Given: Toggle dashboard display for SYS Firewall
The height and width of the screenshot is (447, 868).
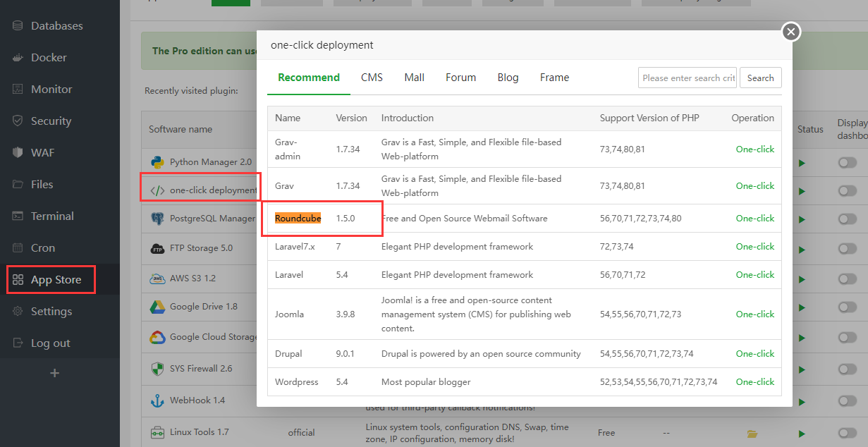Looking at the screenshot, I should tap(848, 369).
